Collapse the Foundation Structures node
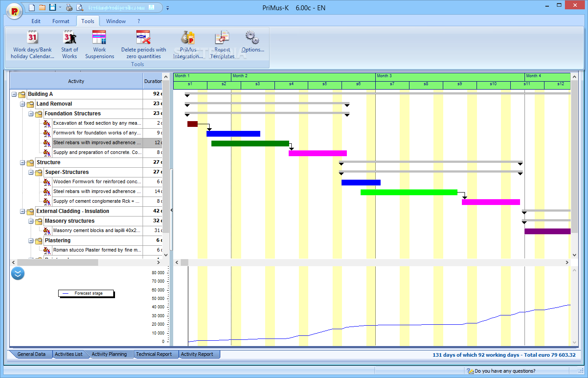The height and width of the screenshot is (378, 588). coord(31,114)
